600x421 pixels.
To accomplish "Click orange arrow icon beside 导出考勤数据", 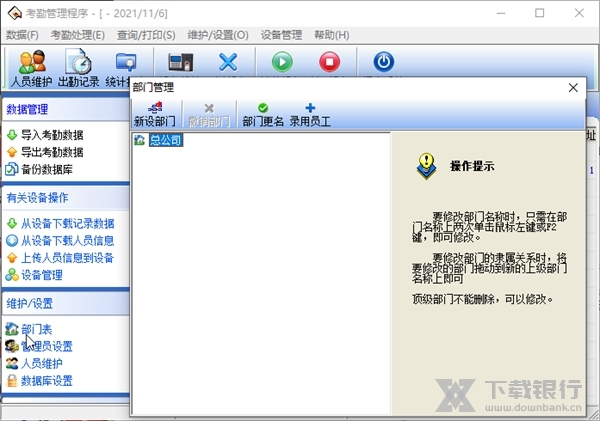I will 12,152.
